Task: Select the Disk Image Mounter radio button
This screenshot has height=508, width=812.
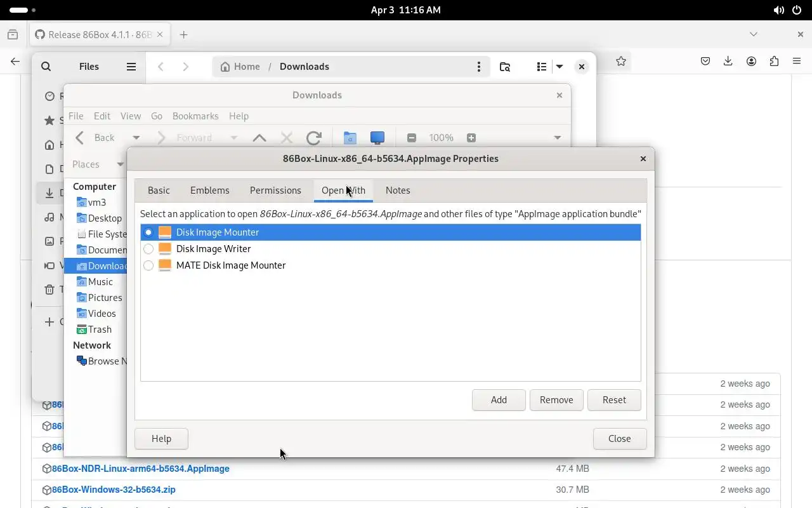Action: pos(148,232)
